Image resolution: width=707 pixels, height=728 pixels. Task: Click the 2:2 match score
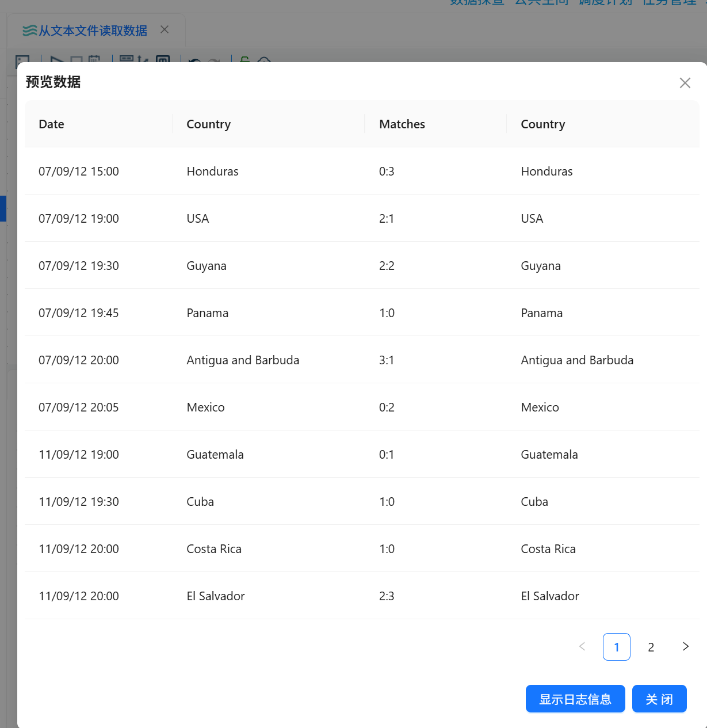pos(387,266)
